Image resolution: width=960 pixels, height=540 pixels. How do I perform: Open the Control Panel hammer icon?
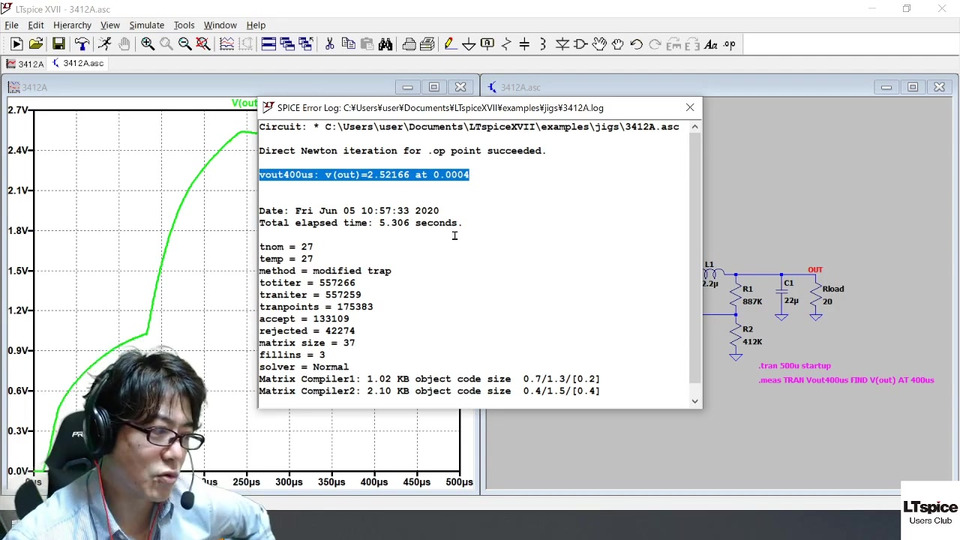(81, 44)
